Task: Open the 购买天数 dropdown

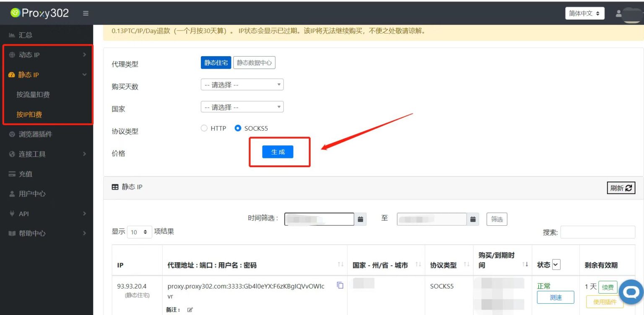Action: pyautogui.click(x=242, y=85)
